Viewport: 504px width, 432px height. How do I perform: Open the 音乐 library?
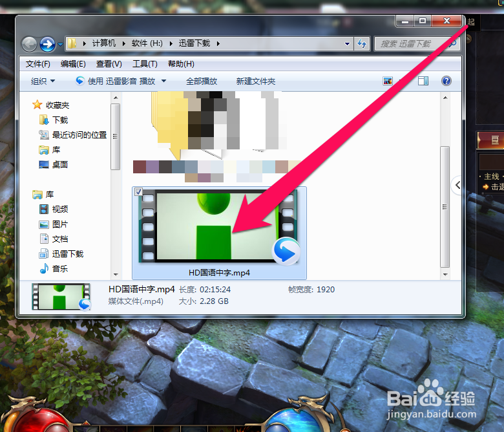54,268
